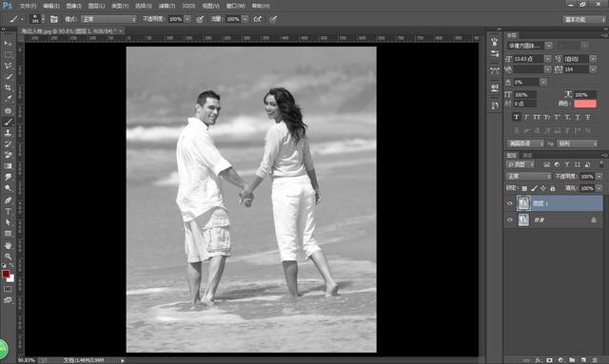Select the Pen tool
The width and height of the screenshot is (609, 364).
coord(8,201)
